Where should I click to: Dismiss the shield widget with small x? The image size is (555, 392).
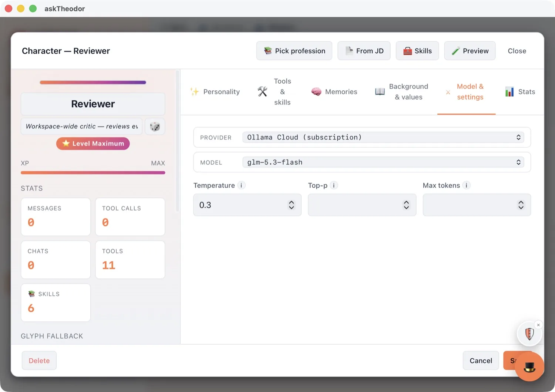point(538,325)
